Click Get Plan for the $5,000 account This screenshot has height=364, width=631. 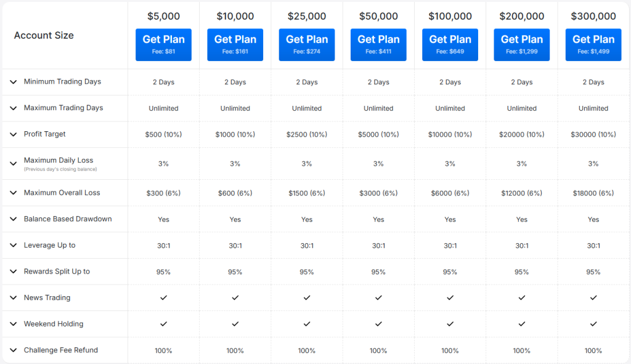[x=163, y=44]
